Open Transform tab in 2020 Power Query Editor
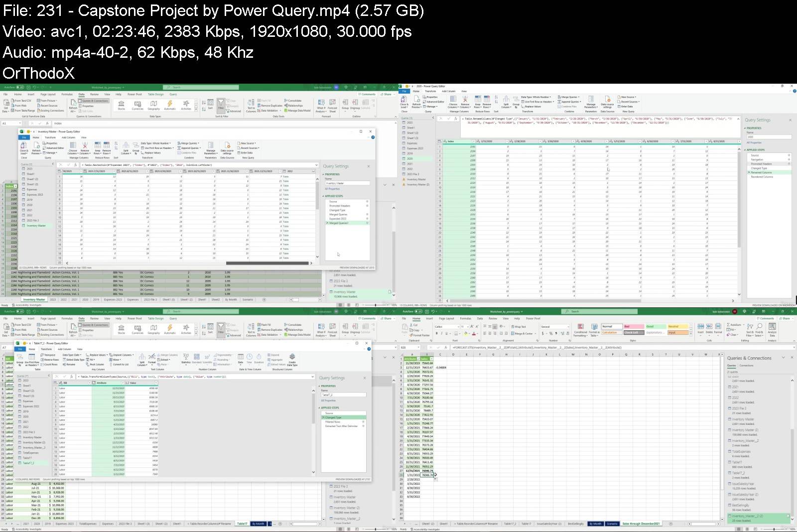 coord(430,91)
